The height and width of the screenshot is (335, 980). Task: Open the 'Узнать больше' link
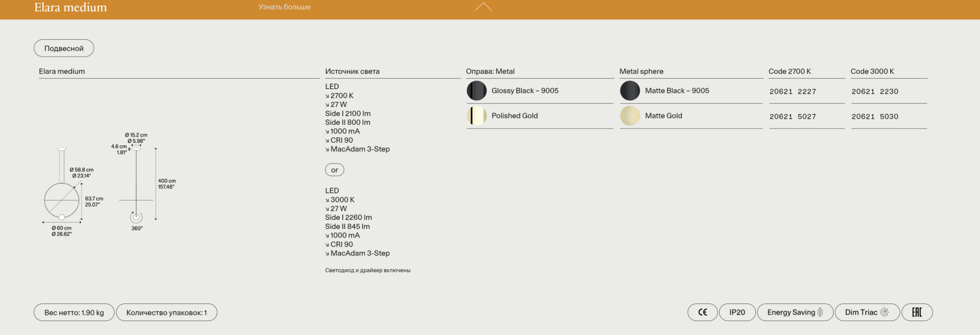284,7
